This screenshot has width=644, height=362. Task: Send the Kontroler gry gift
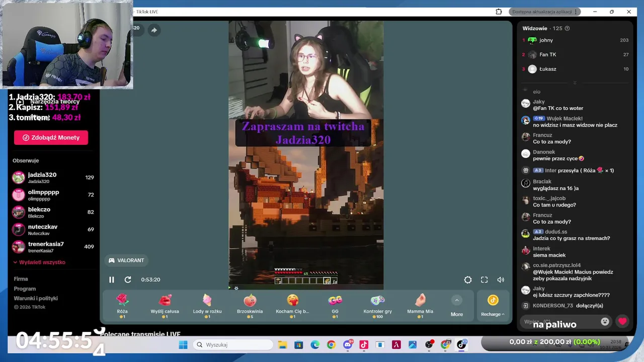pyautogui.click(x=377, y=306)
